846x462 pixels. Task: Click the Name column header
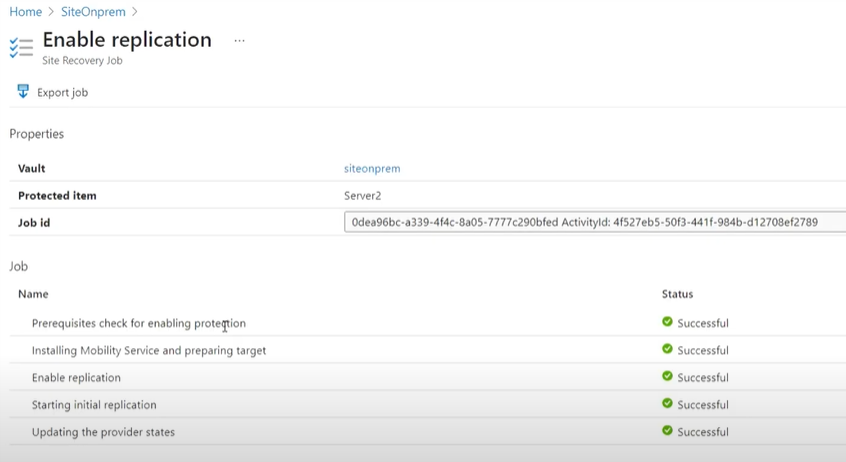33,294
